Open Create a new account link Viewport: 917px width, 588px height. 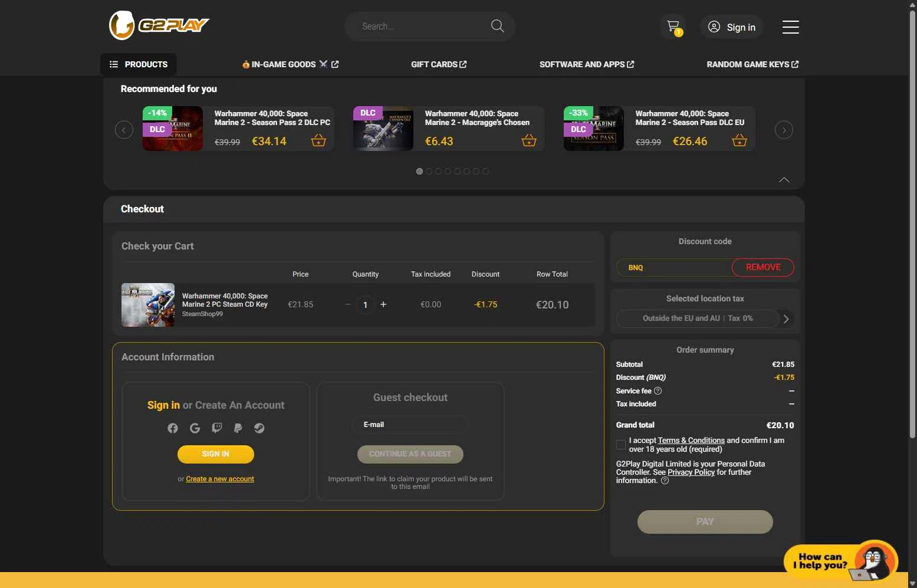(x=220, y=479)
